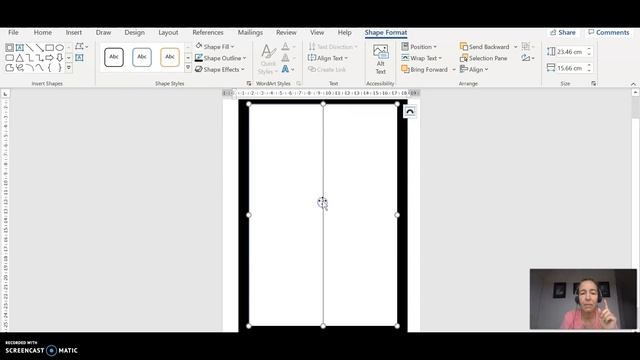
Task: Open Layout Options icon beside the shape
Action: (x=410, y=111)
